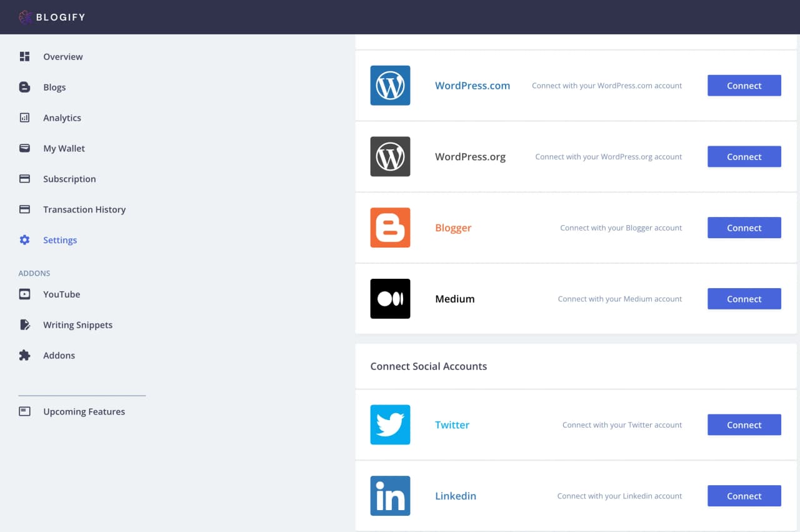
Task: Navigate to the Blogs page
Action: (x=54, y=87)
